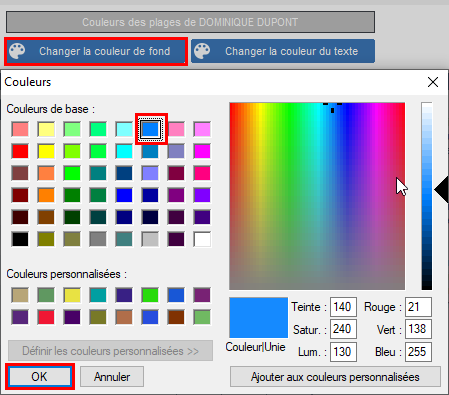This screenshot has width=449, height=395.
Task: Pick the medium gray basic color swatch
Action: point(98,239)
